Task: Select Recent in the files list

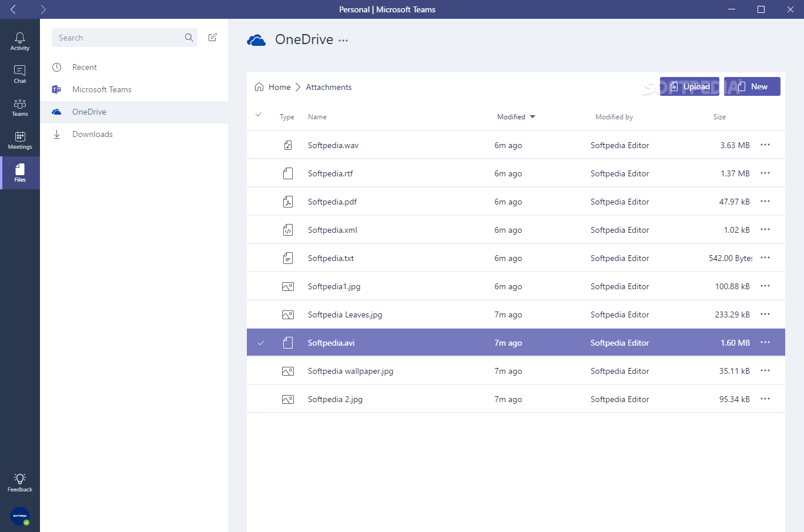Action: pos(134,67)
